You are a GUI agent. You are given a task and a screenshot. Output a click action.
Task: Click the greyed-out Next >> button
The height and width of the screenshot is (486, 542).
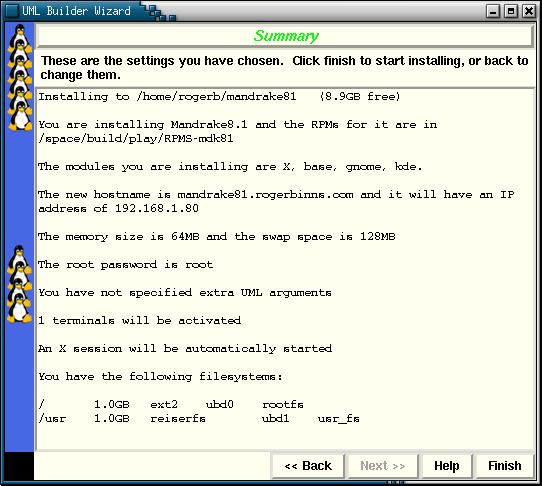click(383, 466)
